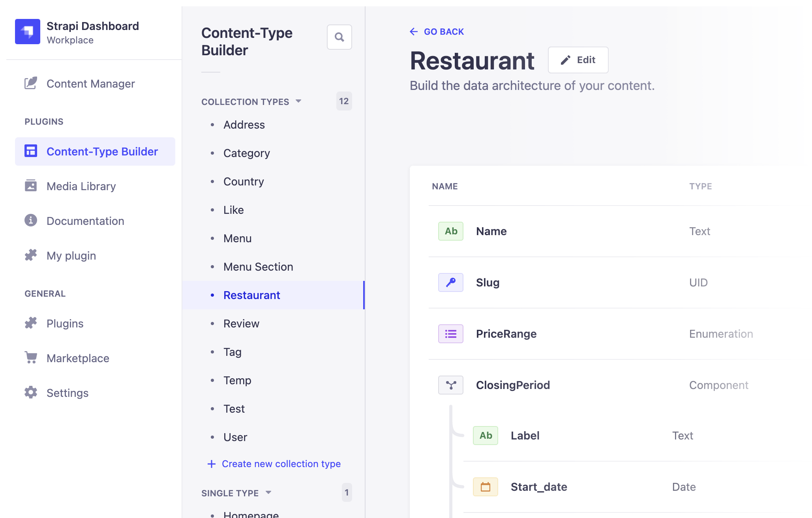Click the Marketplace cart icon
This screenshot has height=518, width=812.
[x=31, y=358]
